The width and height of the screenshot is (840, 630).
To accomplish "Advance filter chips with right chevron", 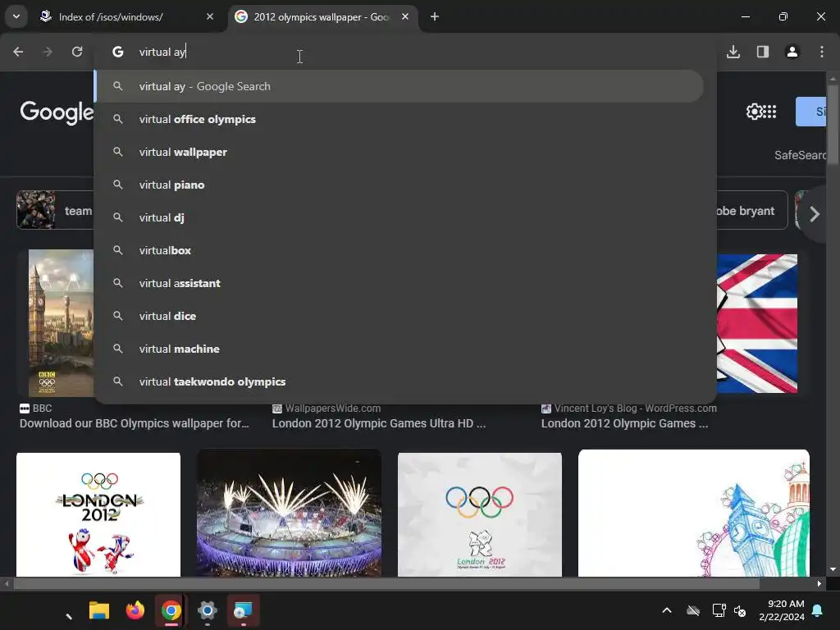I will [815, 214].
